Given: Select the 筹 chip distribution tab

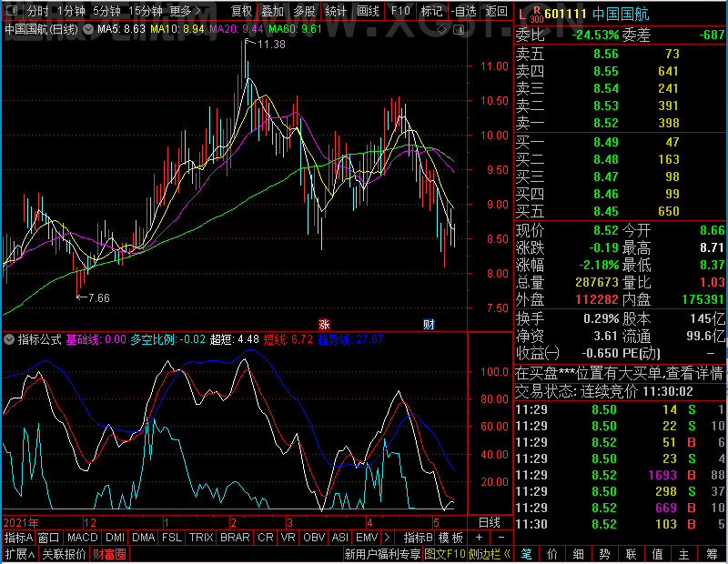Looking at the screenshot, I should click(713, 554).
